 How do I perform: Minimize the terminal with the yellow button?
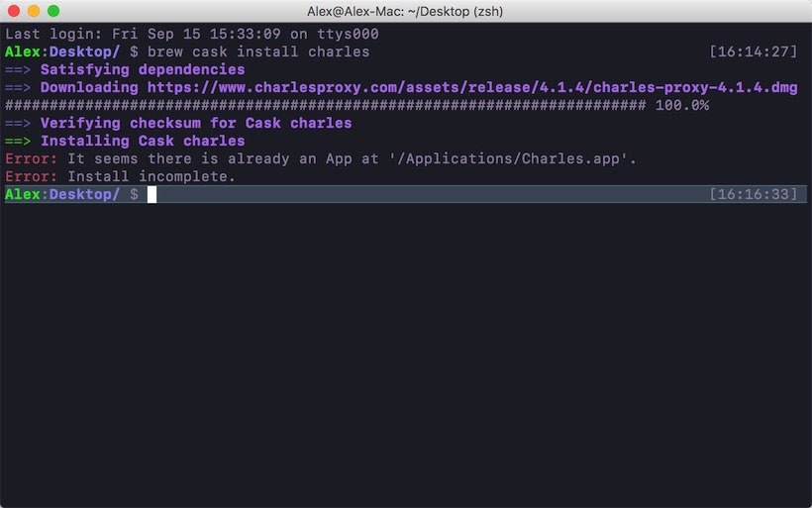pos(34,11)
